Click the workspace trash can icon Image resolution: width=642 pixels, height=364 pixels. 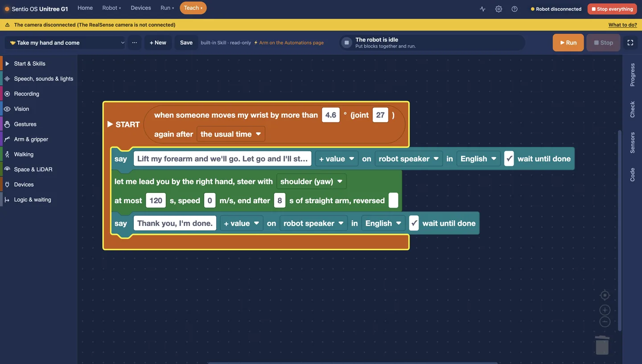click(602, 345)
